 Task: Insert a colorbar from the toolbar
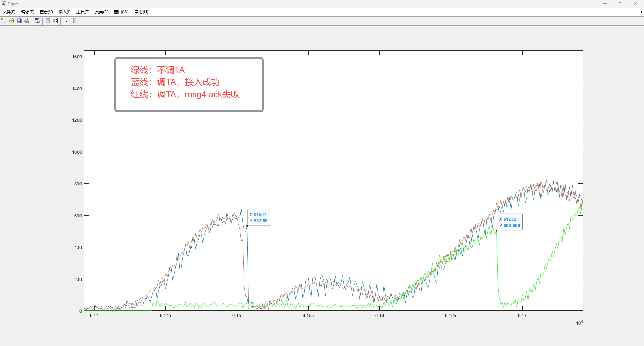tap(48, 21)
